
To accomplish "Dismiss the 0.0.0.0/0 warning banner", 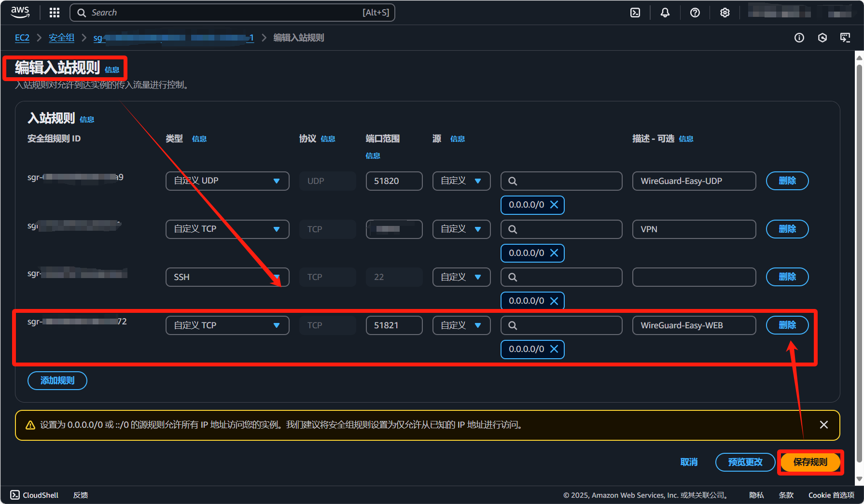I will 823,425.
